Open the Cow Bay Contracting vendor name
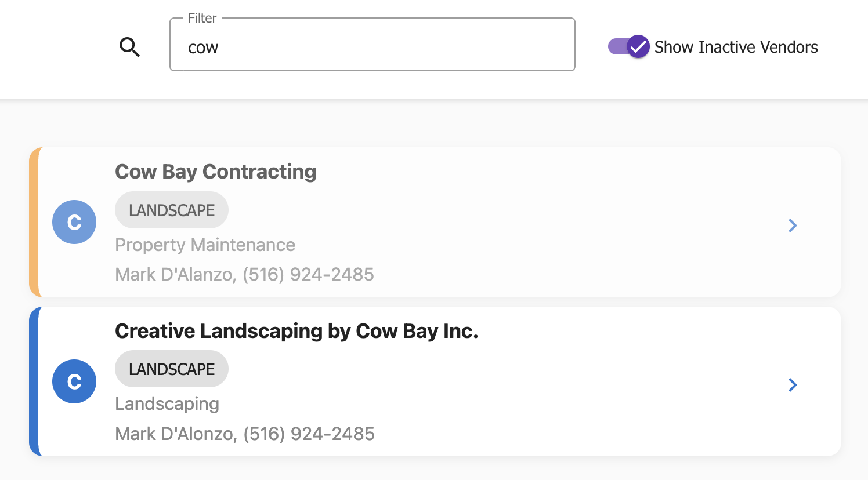 [215, 172]
